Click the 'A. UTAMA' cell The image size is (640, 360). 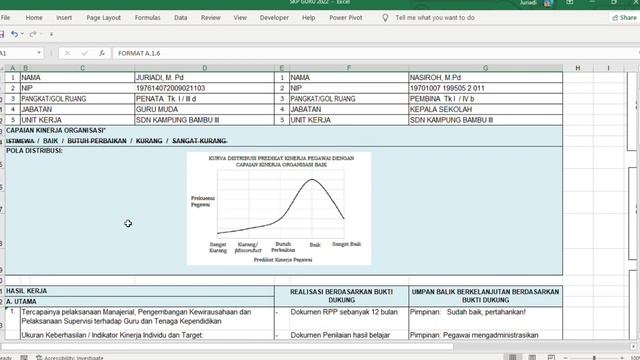[140, 302]
